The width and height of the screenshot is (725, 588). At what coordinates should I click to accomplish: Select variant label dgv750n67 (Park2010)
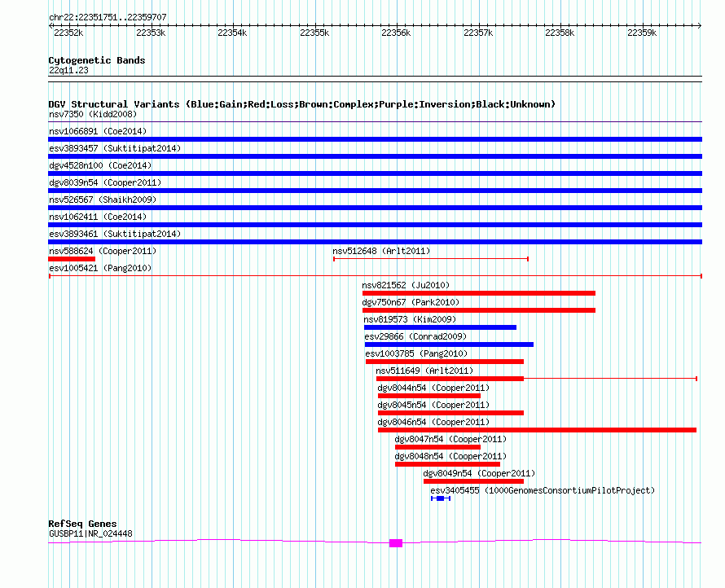[x=411, y=302]
